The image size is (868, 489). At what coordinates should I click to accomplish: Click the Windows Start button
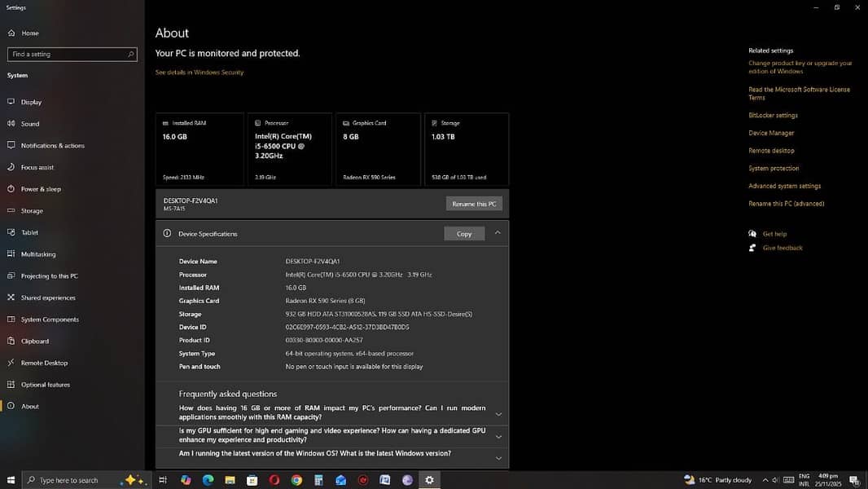click(11, 480)
